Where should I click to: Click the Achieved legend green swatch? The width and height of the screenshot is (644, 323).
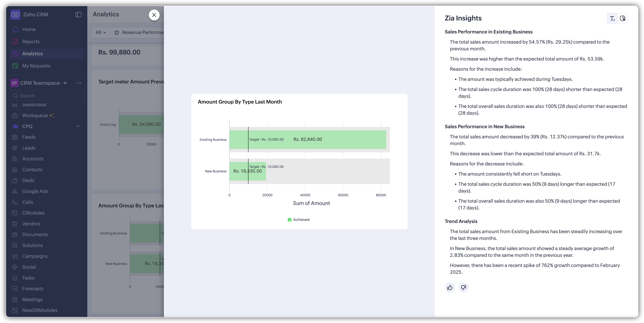click(289, 220)
